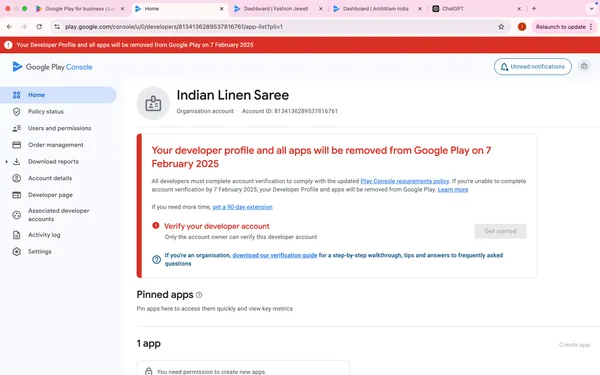Viewport: 600px width, 375px height.
Task: Click the Pinned apps help icon
Action: coord(199,295)
